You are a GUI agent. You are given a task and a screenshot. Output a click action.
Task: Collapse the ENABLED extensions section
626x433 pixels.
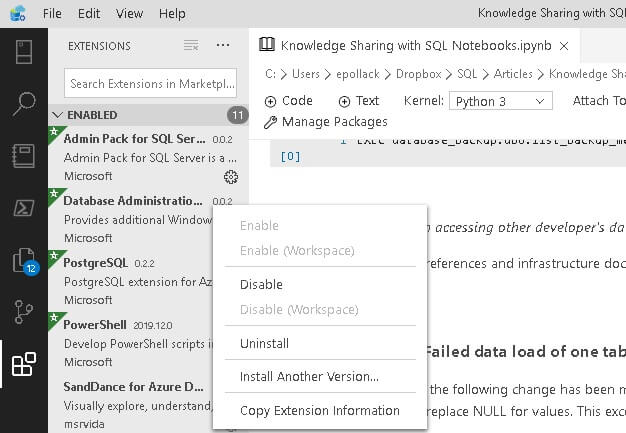pos(58,115)
